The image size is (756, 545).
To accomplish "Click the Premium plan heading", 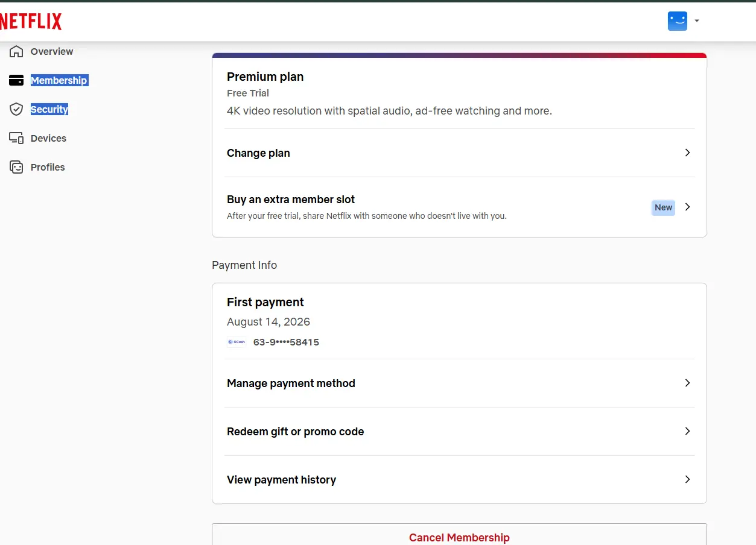I will coord(265,77).
